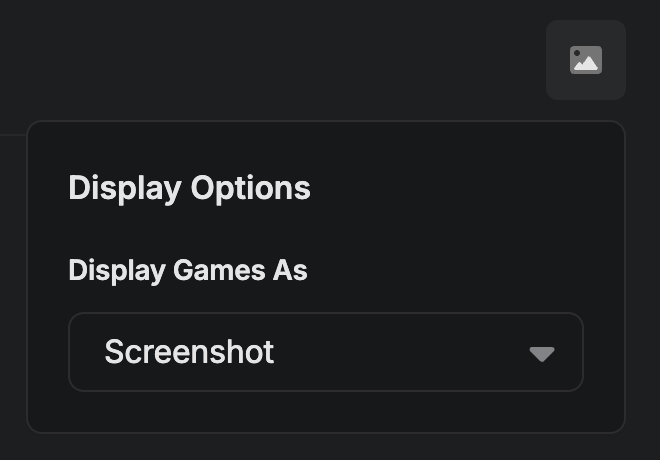The width and height of the screenshot is (660, 460).
Task: Click the Display Games As label
Action: coord(188,270)
